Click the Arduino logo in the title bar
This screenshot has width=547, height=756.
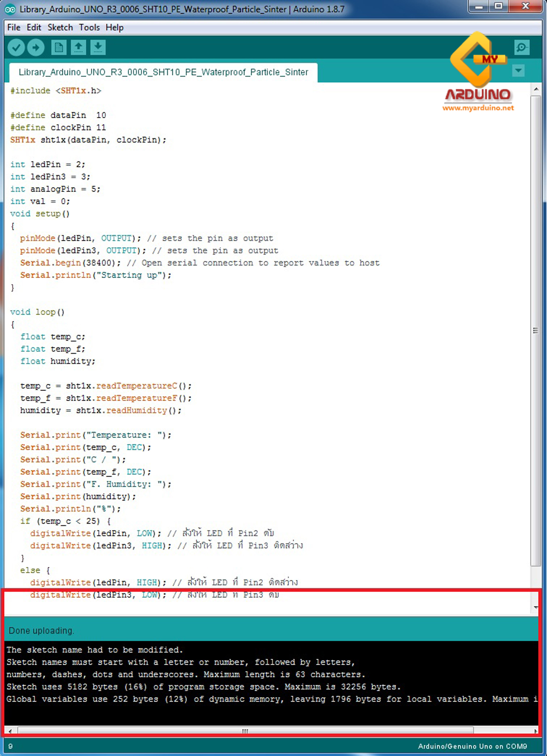click(10, 10)
